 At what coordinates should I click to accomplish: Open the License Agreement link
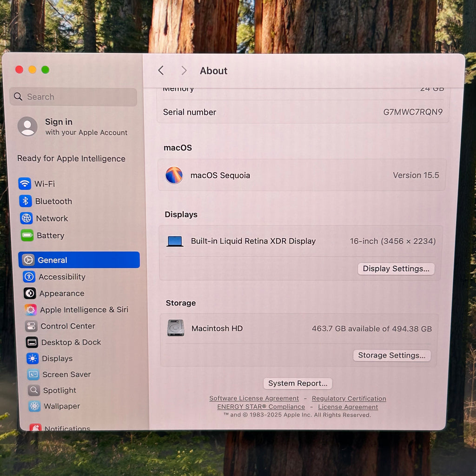click(x=348, y=407)
